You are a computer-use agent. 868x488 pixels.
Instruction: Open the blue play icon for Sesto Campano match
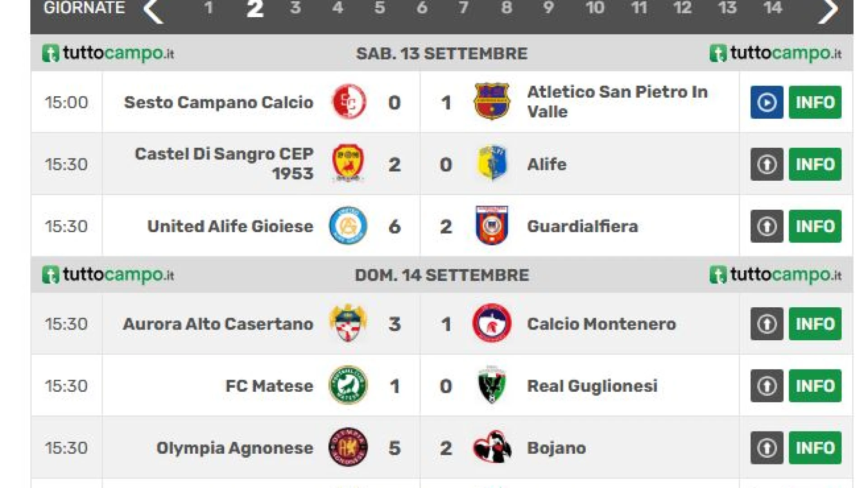767,103
